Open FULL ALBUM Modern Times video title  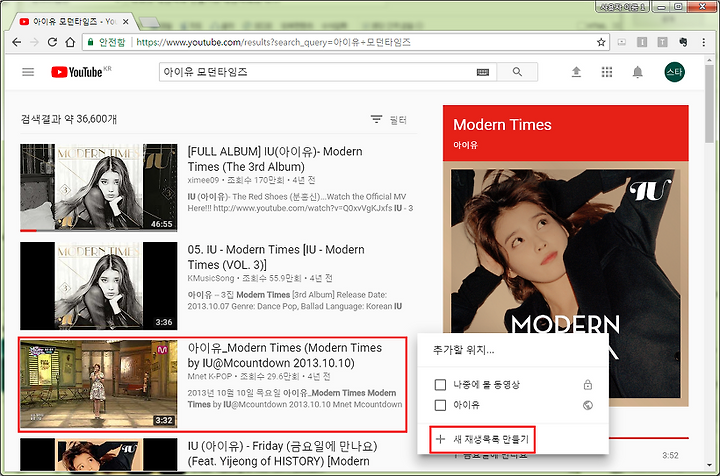tap(275, 159)
